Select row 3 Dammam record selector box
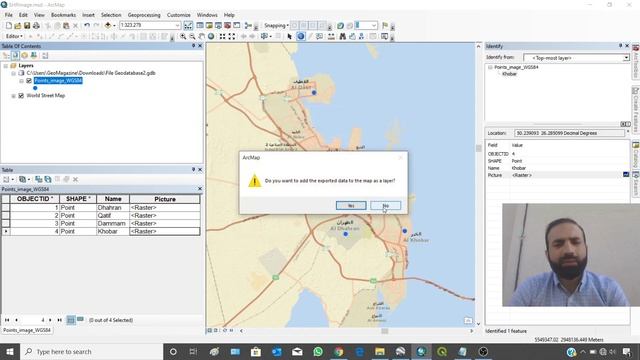 (x=5, y=223)
